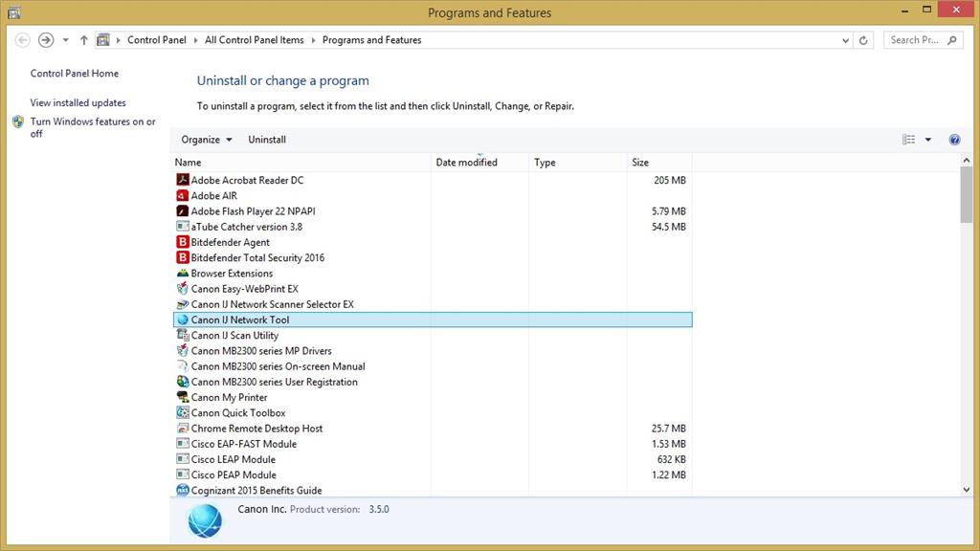Click the Cisco LEAP Module icon
Viewport: 980px width, 551px height.
tap(183, 459)
